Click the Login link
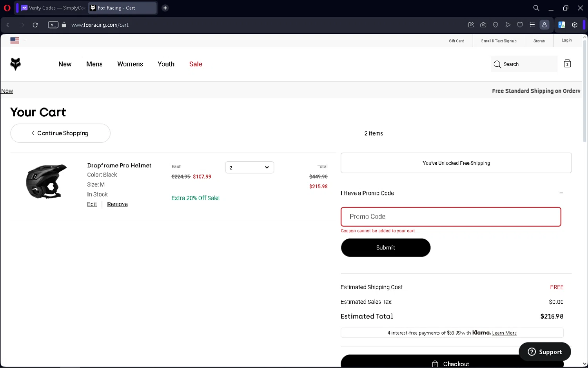 pyautogui.click(x=566, y=40)
